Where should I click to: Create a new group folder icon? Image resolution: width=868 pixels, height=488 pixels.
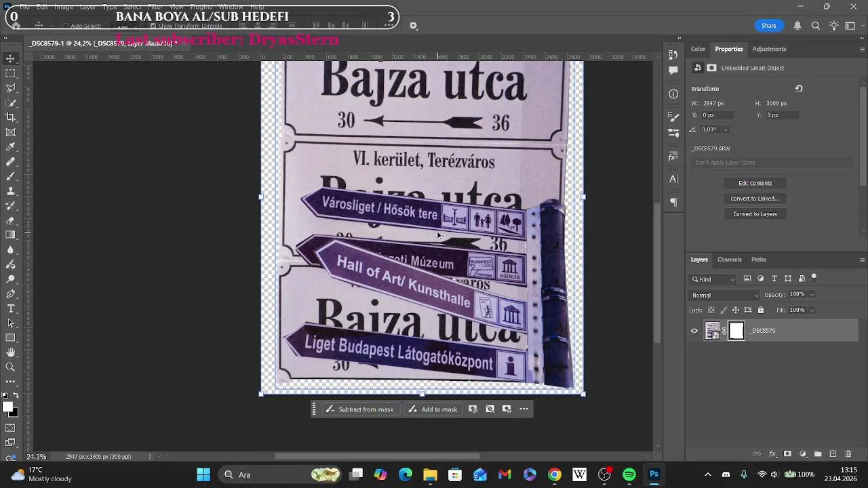pos(818,454)
